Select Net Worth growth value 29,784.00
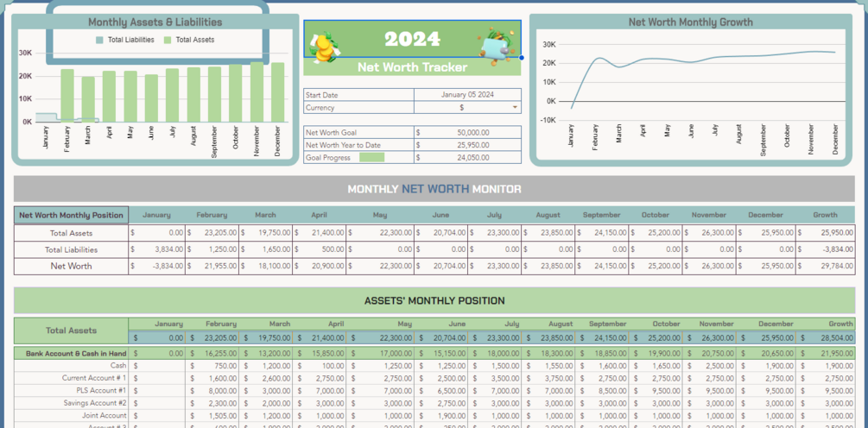This screenshot has width=868, height=428. pos(826,266)
